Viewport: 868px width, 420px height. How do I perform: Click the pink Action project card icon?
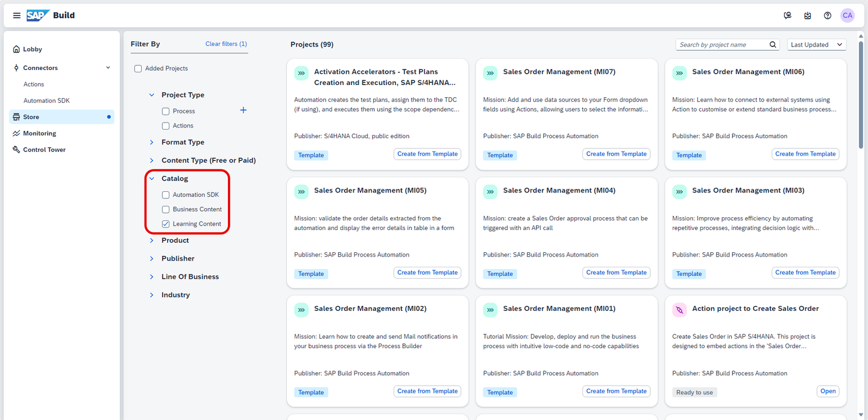click(x=679, y=310)
